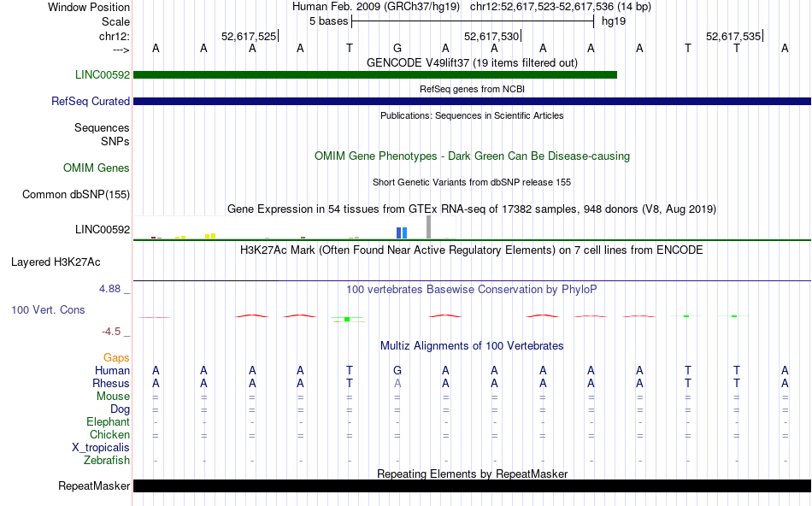Image resolution: width=812 pixels, height=506 pixels.
Task: Click the Human Feb. 2009 (GRCh37/hg19) text
Action: click(376, 7)
